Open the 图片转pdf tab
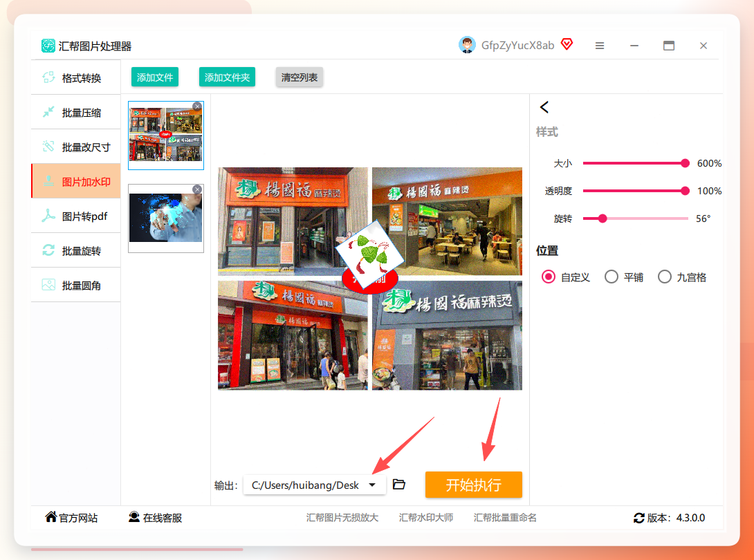Screen dimensions: 754x560 pos(75,216)
